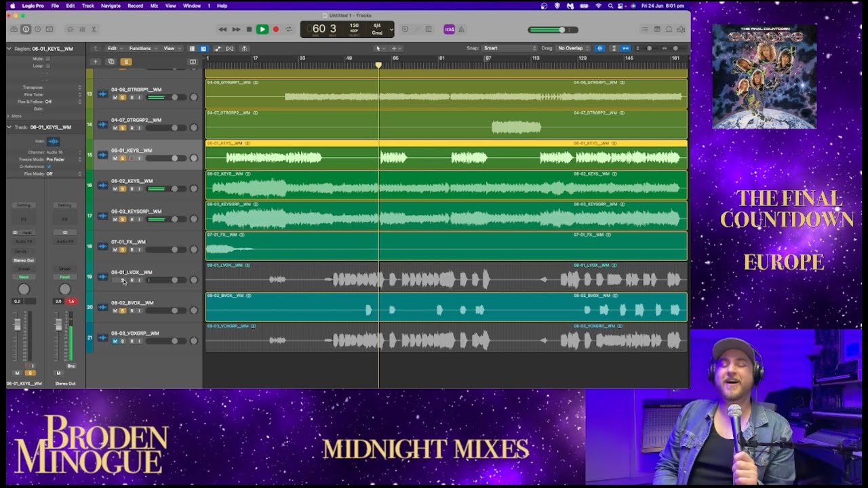Screen dimensions: 868x488
Task: Toggle the Q-Reference checkbox
Action: (x=47, y=167)
